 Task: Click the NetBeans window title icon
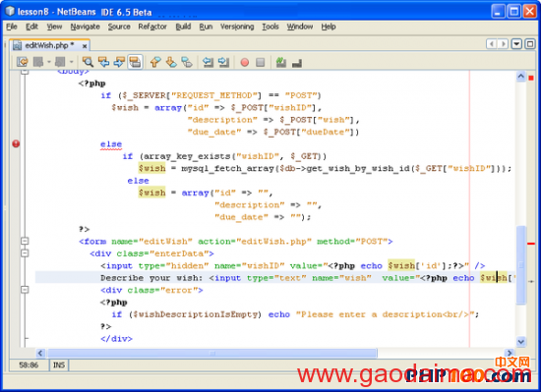(10, 11)
